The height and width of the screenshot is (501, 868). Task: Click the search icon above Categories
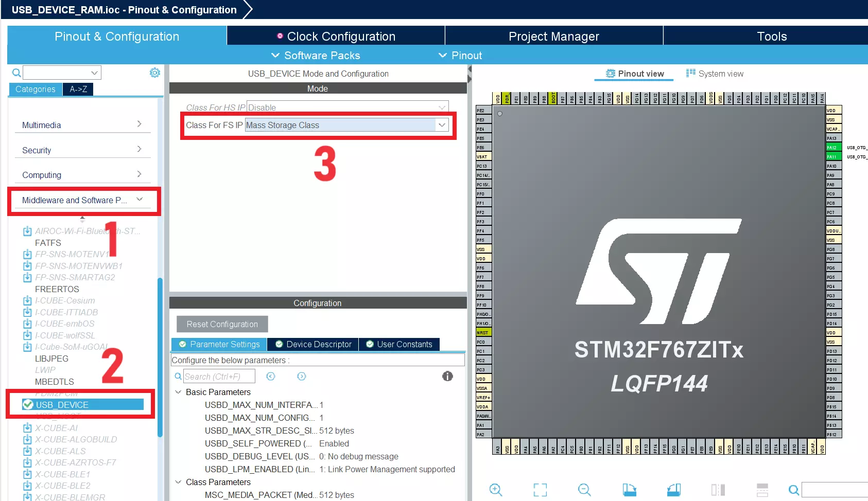coord(16,73)
